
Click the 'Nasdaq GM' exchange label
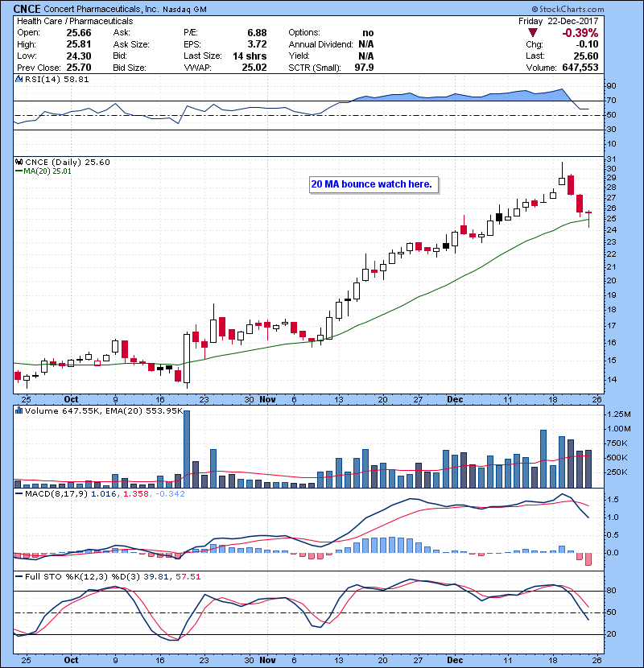[x=184, y=10]
